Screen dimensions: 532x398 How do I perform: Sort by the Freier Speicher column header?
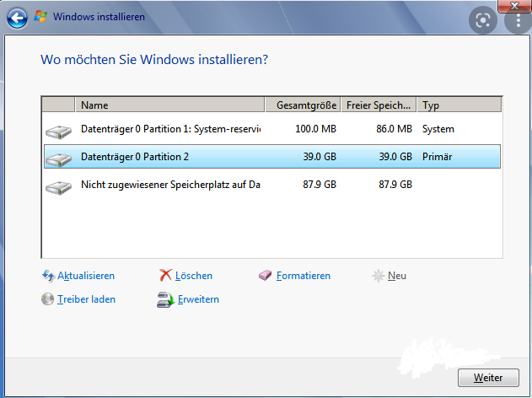click(379, 105)
